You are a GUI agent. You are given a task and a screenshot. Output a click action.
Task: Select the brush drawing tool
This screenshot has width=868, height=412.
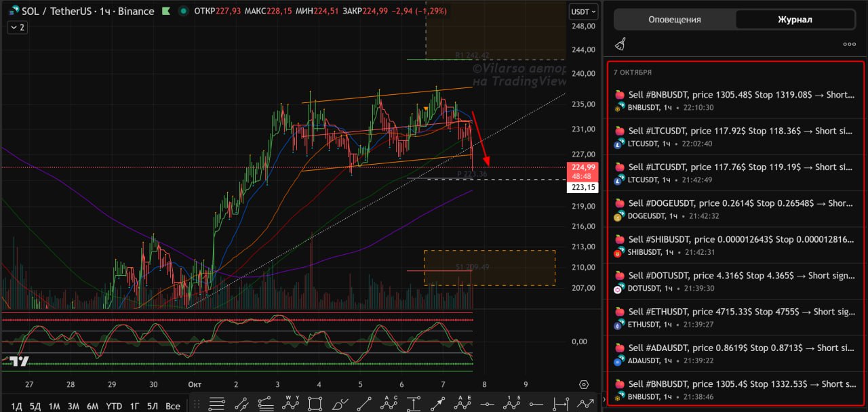tap(340, 404)
